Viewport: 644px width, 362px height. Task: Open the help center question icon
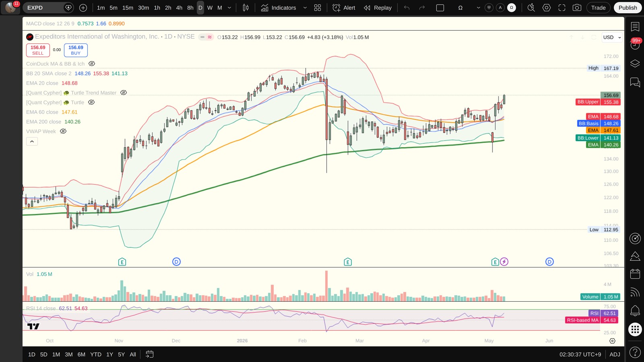click(635, 352)
